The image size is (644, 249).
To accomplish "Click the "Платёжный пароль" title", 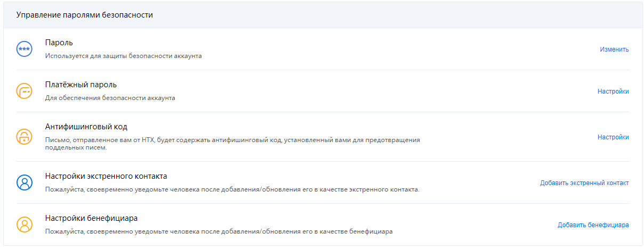I will click(81, 85).
